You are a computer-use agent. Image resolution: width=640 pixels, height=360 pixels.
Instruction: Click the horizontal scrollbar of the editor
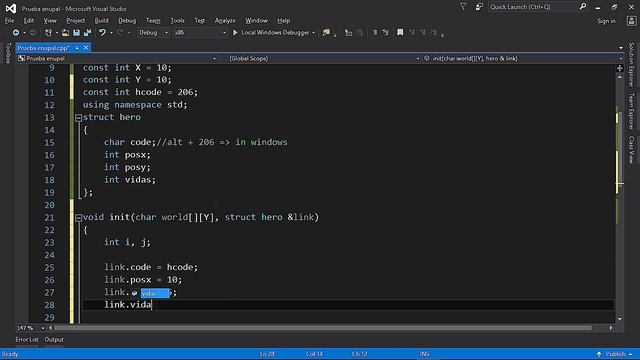pos(322,328)
